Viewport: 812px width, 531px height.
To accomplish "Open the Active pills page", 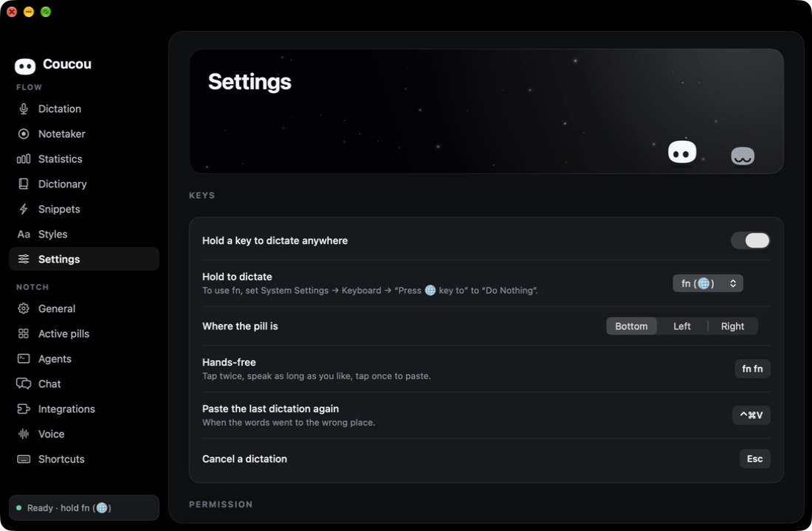I will click(x=84, y=334).
